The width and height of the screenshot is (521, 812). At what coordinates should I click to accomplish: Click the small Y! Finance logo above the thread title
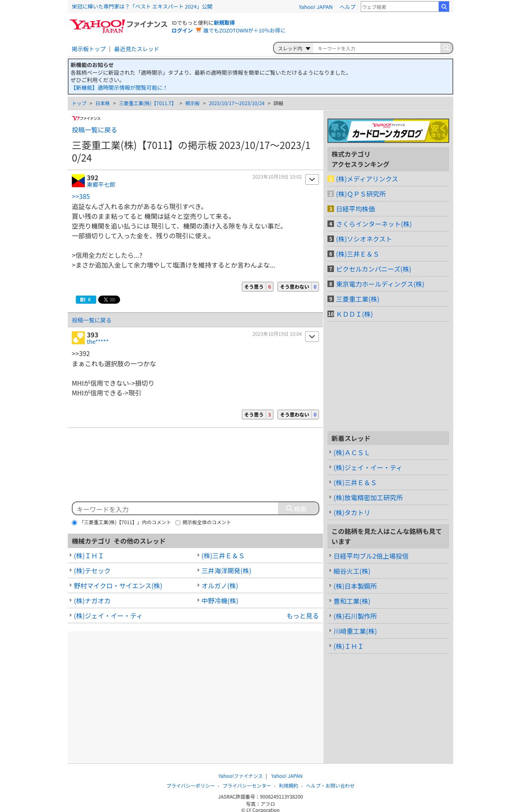86,118
